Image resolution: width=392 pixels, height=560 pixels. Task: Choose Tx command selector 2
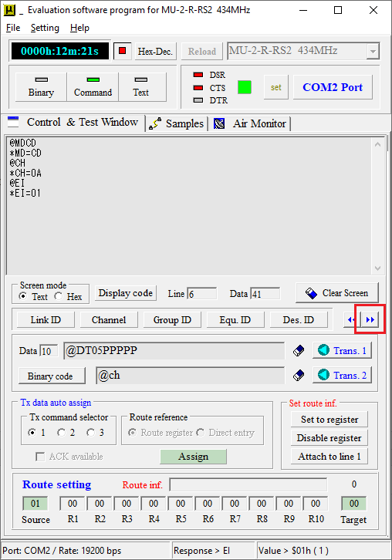[x=61, y=433]
